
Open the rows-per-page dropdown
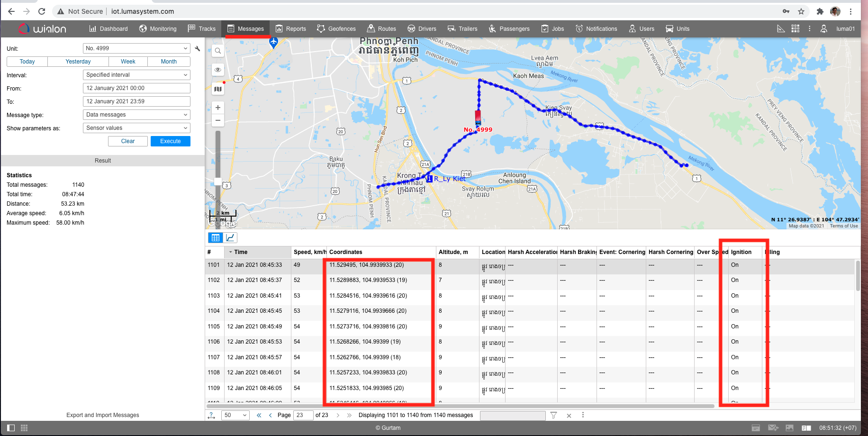pos(235,415)
